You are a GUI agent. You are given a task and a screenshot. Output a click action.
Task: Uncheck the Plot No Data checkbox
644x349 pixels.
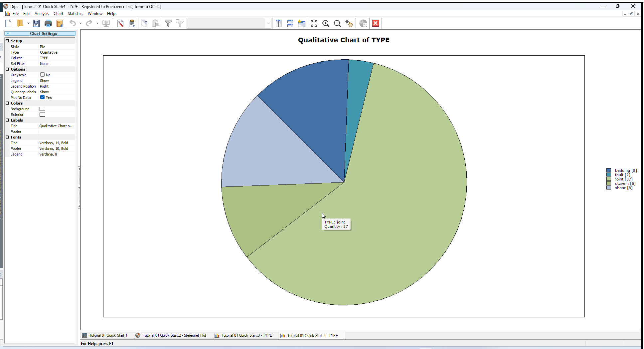[x=42, y=97]
